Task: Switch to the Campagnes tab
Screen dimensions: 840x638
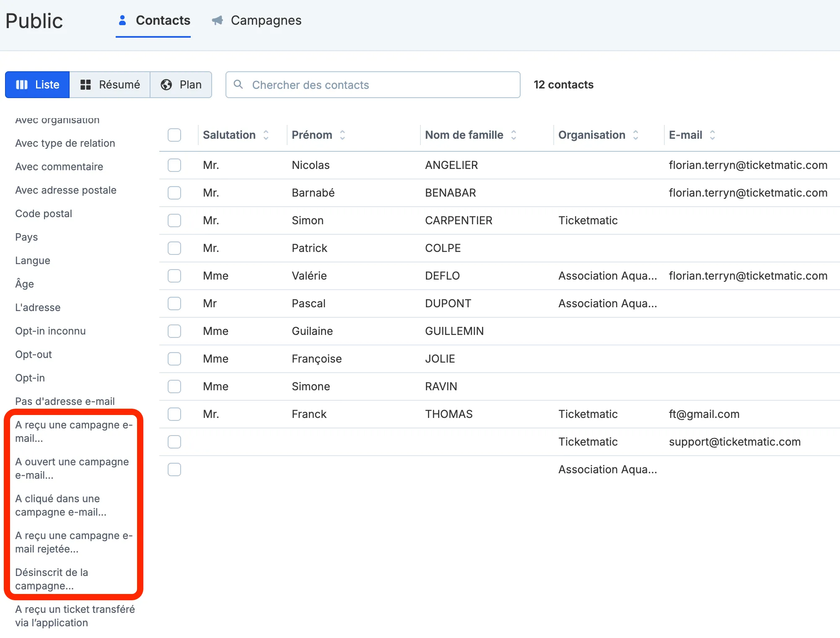Action: [257, 20]
